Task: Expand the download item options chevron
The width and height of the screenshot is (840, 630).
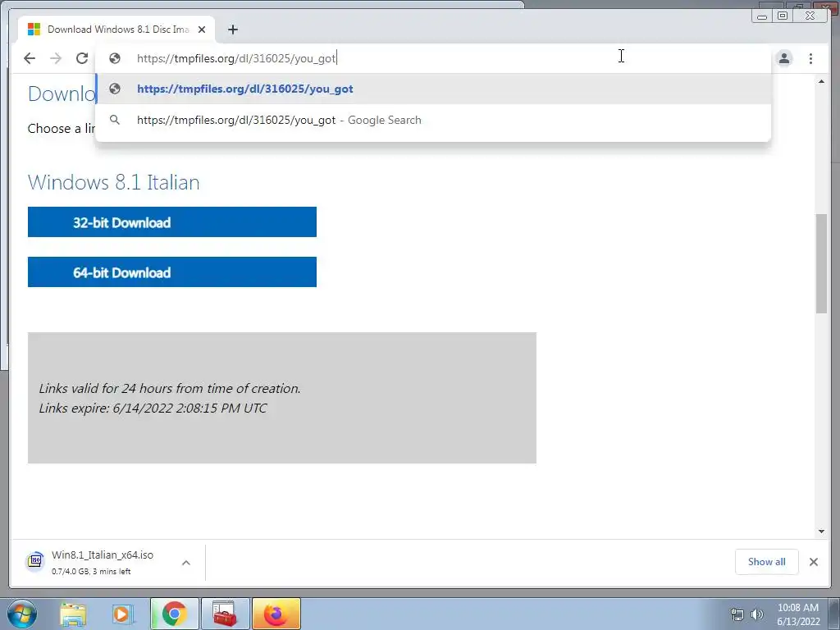Action: pos(186,563)
